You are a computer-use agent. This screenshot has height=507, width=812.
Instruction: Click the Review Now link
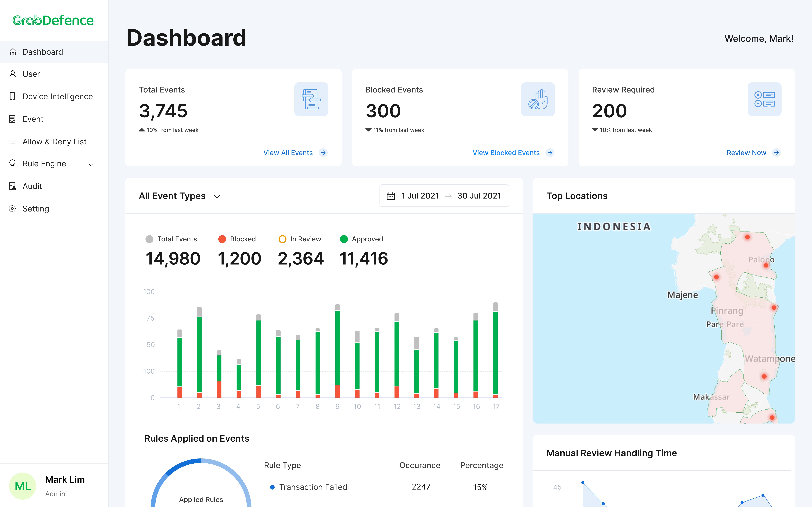click(x=746, y=153)
